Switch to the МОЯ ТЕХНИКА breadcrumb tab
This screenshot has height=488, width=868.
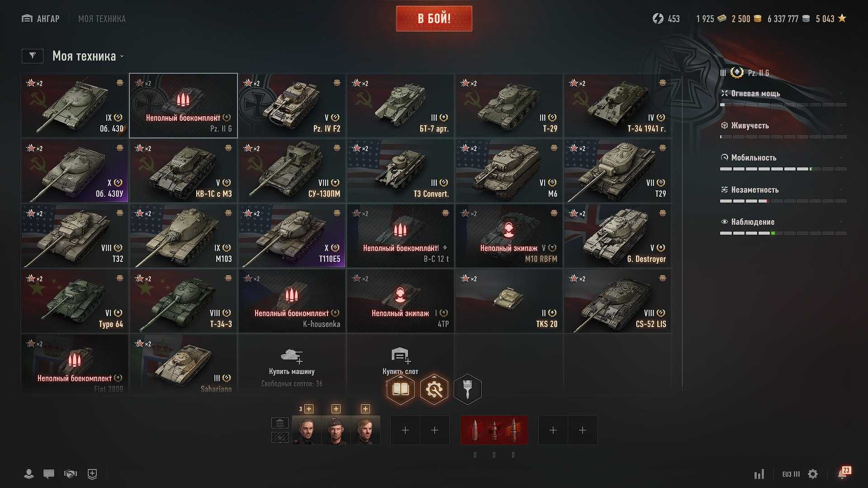[102, 19]
